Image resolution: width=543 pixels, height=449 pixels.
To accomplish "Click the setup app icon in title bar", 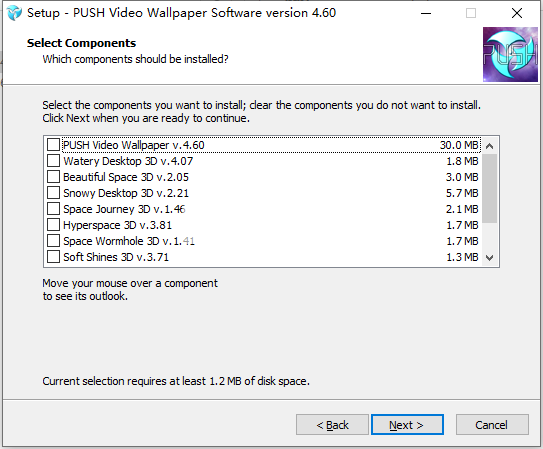I will pos(14,13).
